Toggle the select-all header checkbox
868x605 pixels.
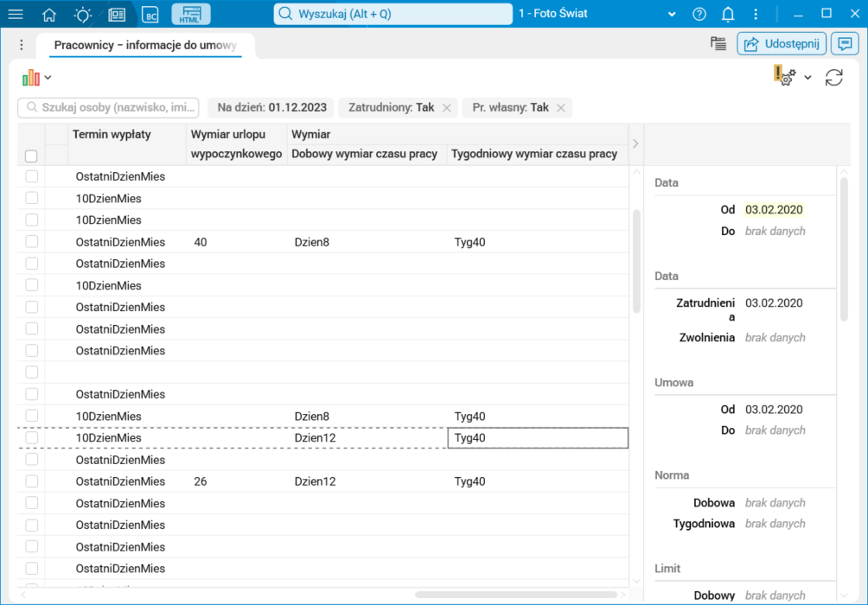coord(31,156)
